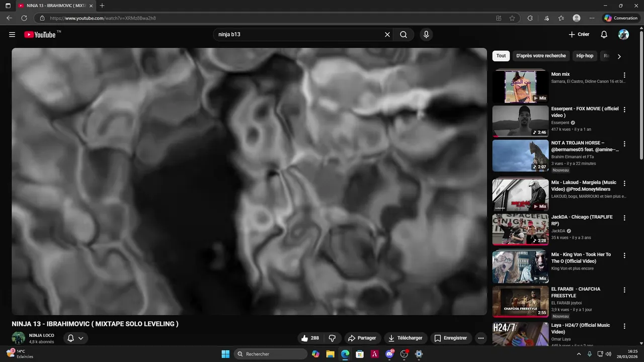Select the Tout filter chip
Image resolution: width=644 pixels, height=362 pixels.
click(501, 56)
